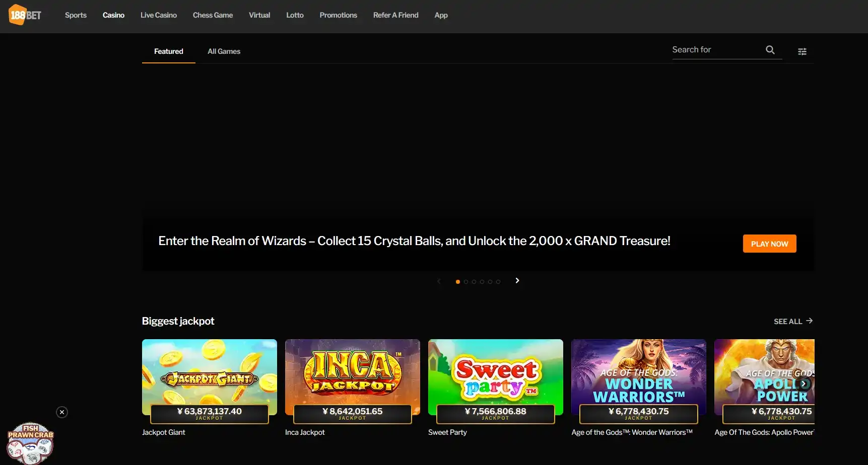Open the Promotions page
Image resolution: width=868 pixels, height=465 pixels.
point(338,15)
